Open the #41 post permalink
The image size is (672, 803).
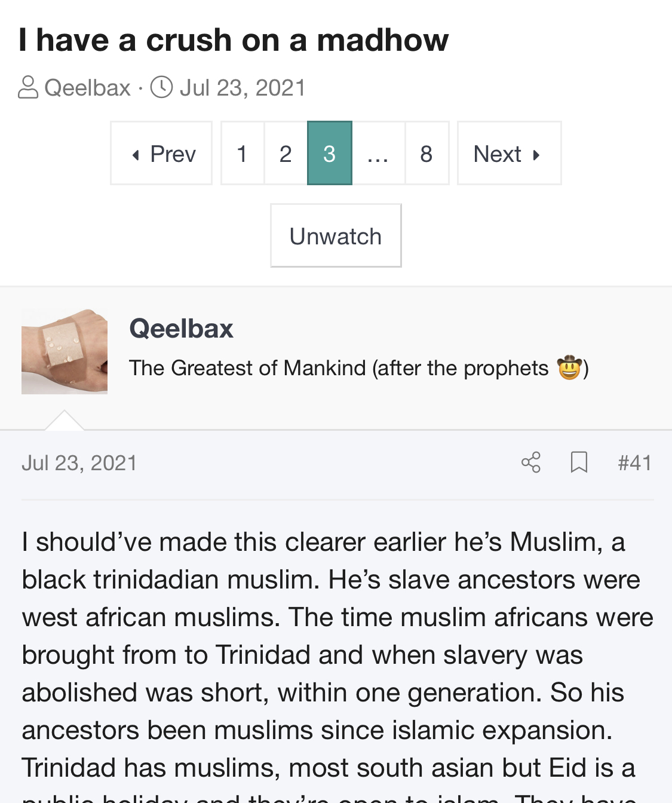(634, 463)
